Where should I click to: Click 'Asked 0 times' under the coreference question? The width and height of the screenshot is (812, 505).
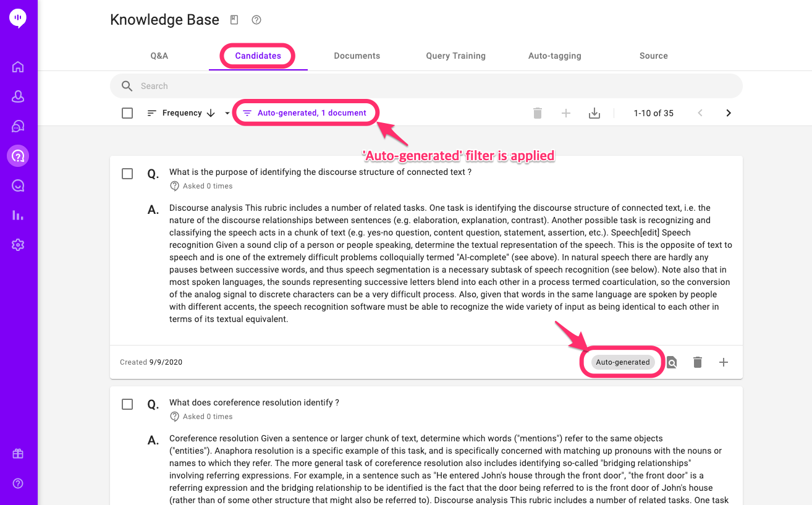pyautogui.click(x=208, y=417)
